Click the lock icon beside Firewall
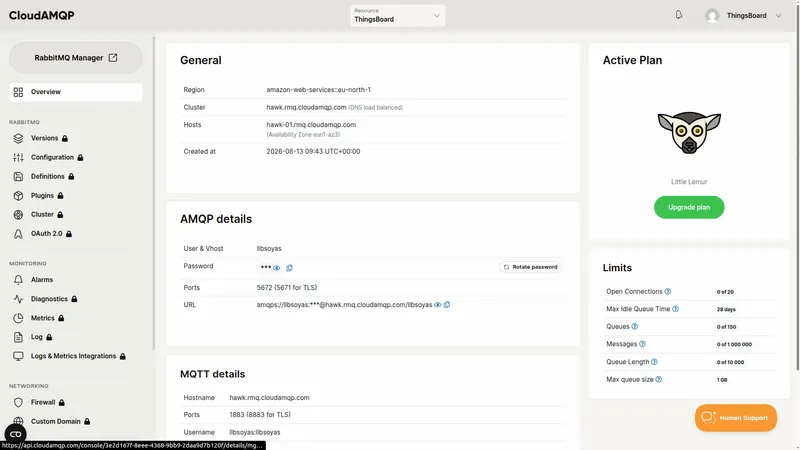Screen dimensions: 800x450 62,403
